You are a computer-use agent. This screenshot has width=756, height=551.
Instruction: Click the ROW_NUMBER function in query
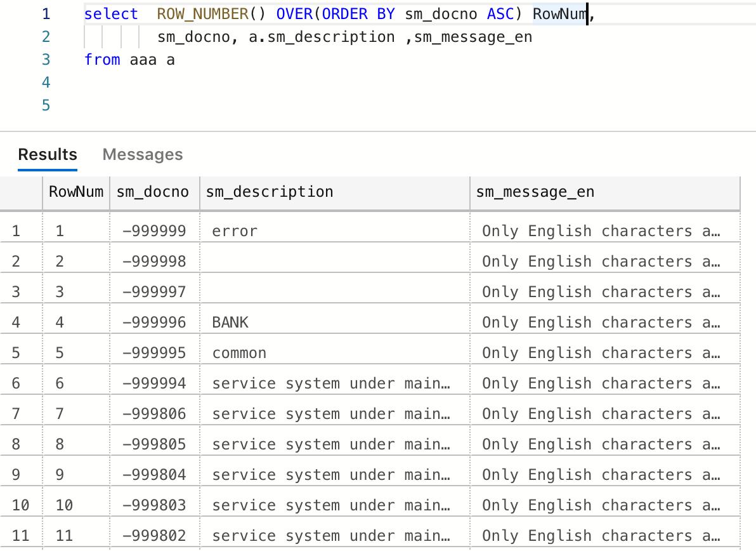[202, 13]
